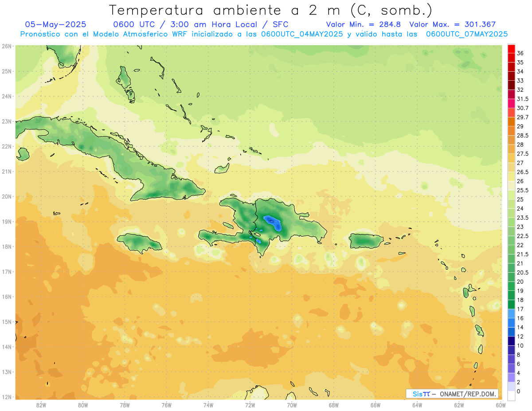This screenshot has height=411, width=532.
Task: Click the legend swatch between 19 and 18
Action: (511, 295)
